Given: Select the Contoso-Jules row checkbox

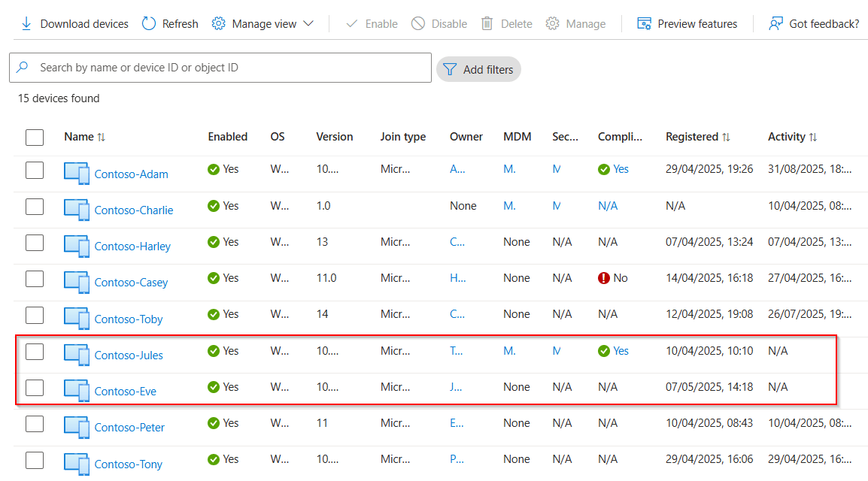Looking at the screenshot, I should (x=34, y=351).
